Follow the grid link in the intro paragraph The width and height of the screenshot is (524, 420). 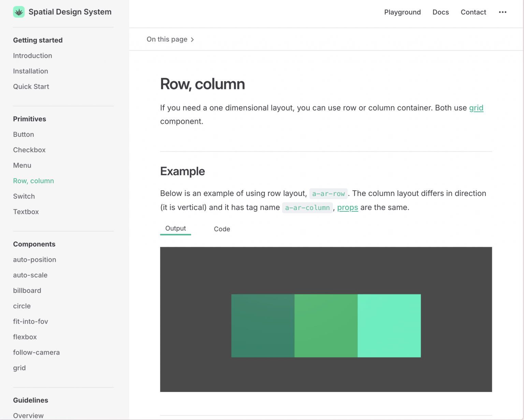coord(476,108)
